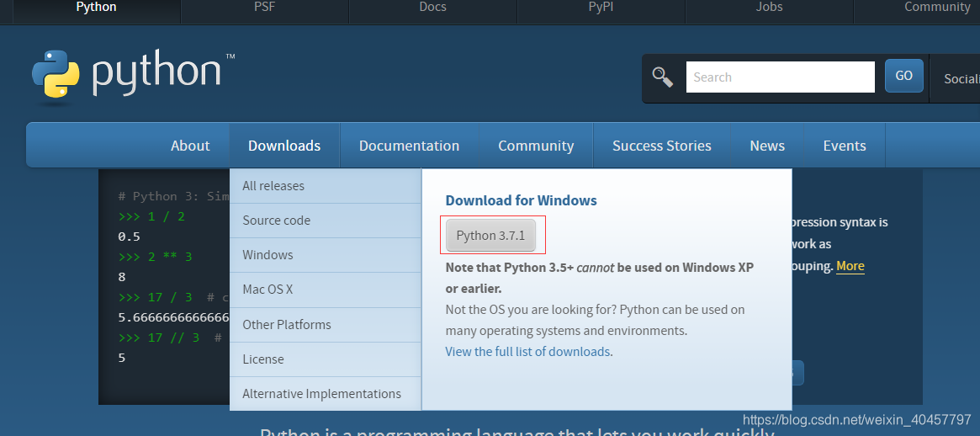The image size is (980, 436).
Task: Select All releases in Downloads submenu
Action: 326,186
